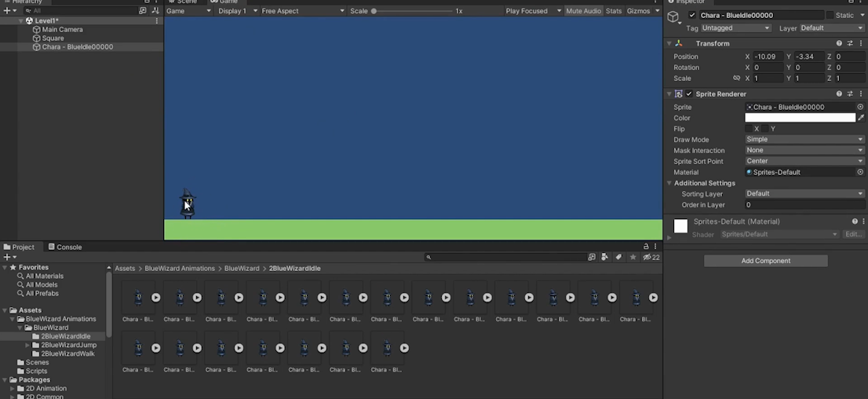Open Sprite Renderer presets
868x399 pixels.
coord(850,93)
